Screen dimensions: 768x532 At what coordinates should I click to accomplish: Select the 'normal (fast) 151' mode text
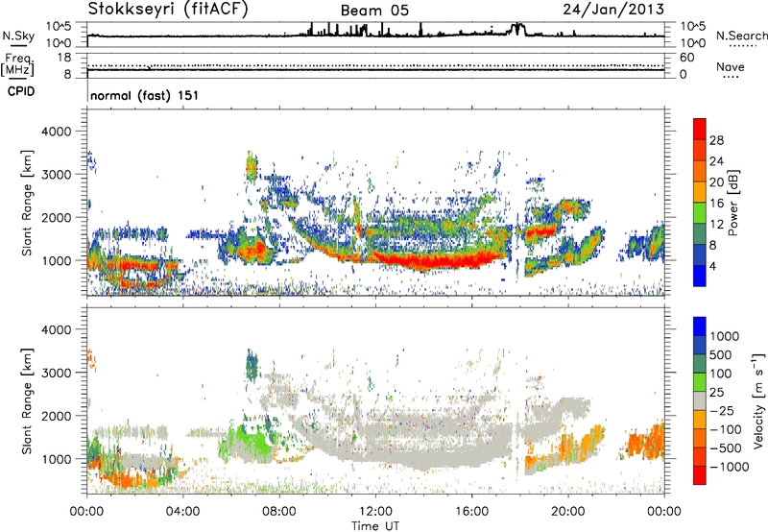(145, 95)
